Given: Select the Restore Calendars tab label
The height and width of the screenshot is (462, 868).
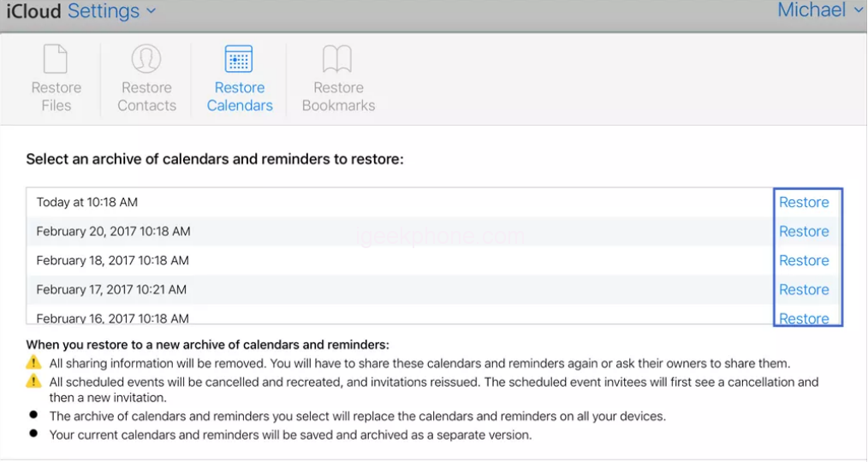Looking at the screenshot, I should coord(240,97).
